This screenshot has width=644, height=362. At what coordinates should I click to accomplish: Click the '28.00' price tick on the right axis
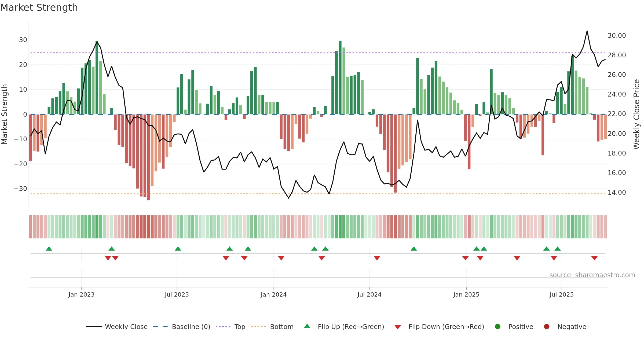click(x=617, y=55)
